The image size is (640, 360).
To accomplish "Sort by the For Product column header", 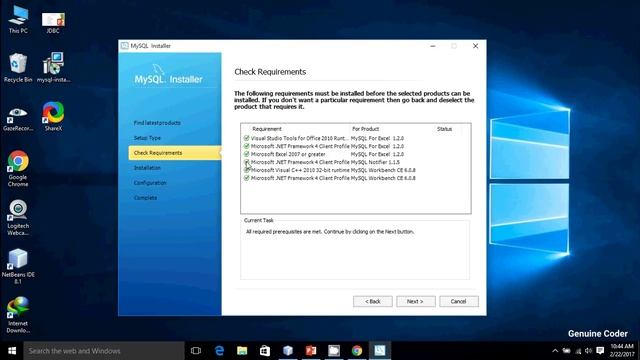I will tap(365, 129).
